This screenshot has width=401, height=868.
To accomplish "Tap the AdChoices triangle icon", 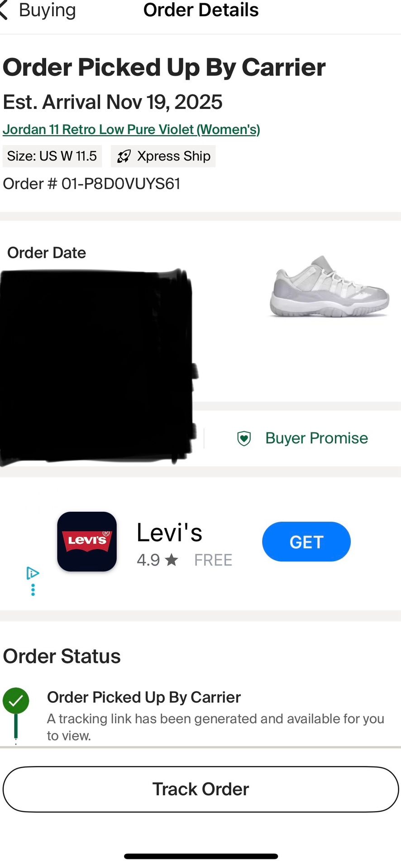I will (x=33, y=573).
